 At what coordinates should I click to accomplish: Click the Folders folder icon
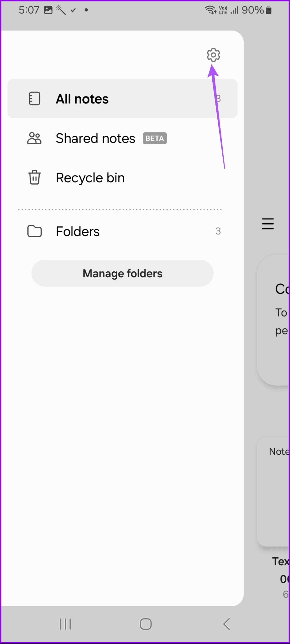point(34,231)
